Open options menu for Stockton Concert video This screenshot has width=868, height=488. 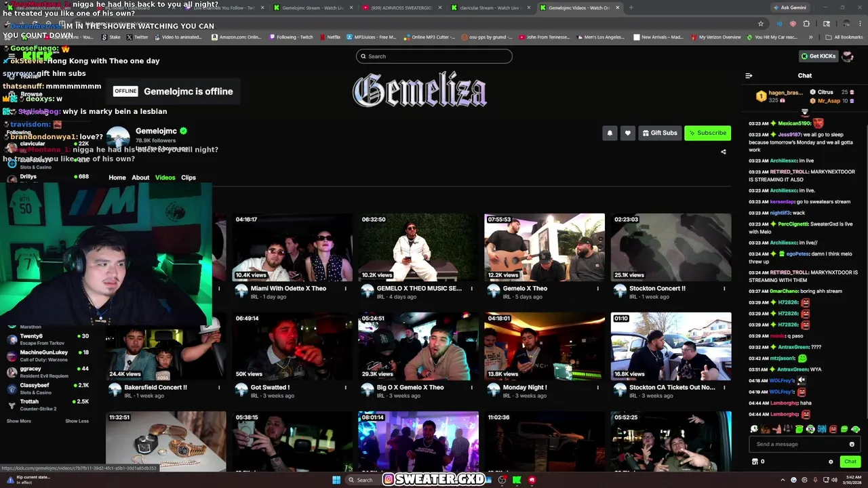(x=724, y=289)
